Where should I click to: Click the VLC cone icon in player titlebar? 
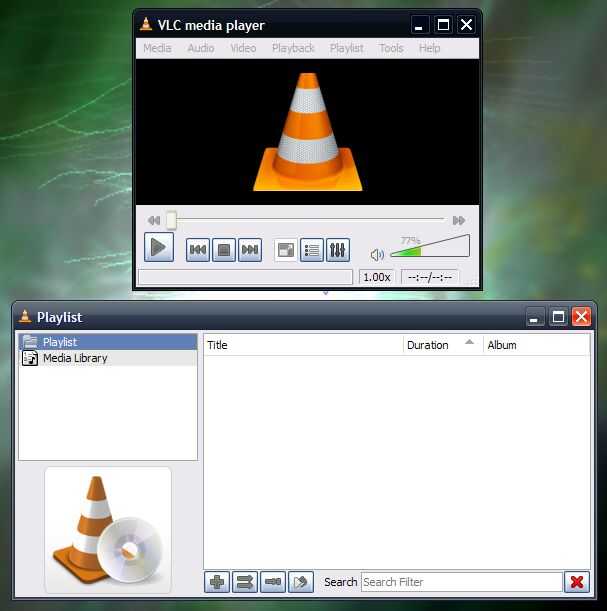tap(146, 24)
